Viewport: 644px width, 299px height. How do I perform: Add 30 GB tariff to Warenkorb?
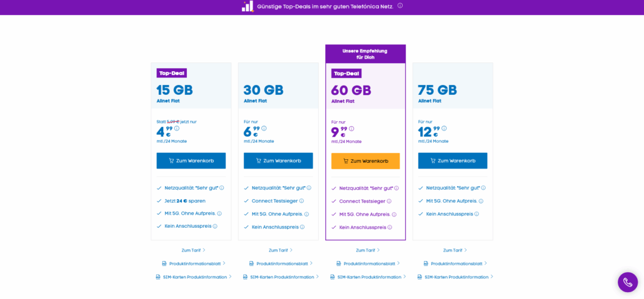click(x=278, y=161)
